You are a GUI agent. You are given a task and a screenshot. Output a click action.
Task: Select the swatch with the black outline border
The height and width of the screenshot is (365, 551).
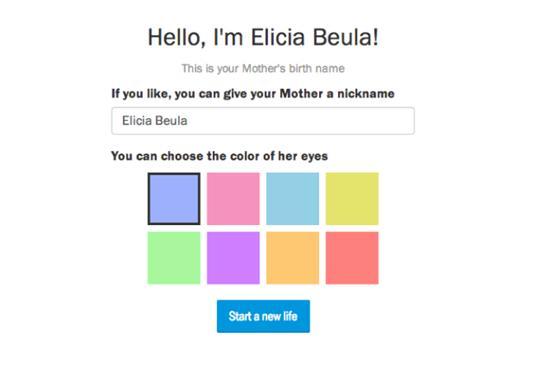pyautogui.click(x=174, y=198)
